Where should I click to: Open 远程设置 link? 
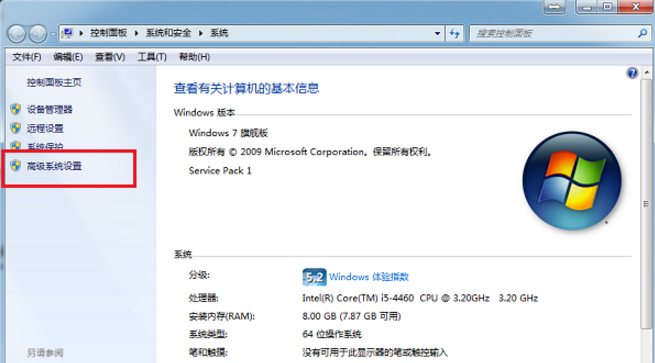pyautogui.click(x=45, y=128)
